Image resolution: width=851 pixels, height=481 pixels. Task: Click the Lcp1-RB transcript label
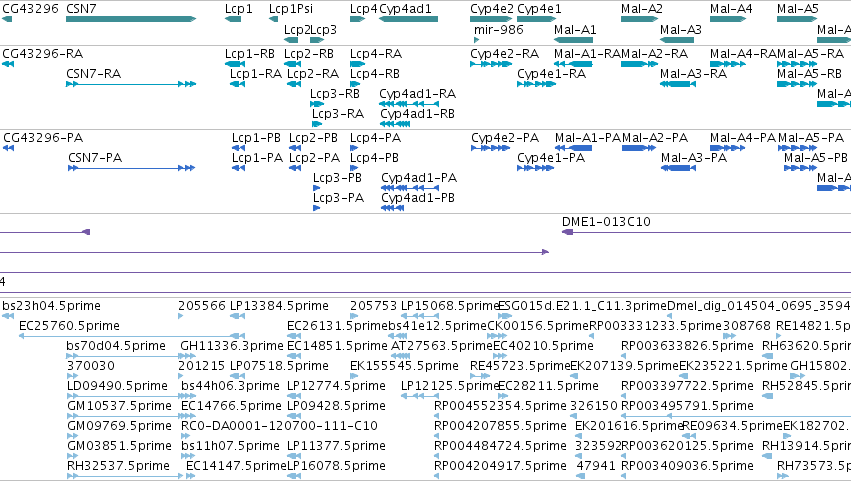click(250, 54)
